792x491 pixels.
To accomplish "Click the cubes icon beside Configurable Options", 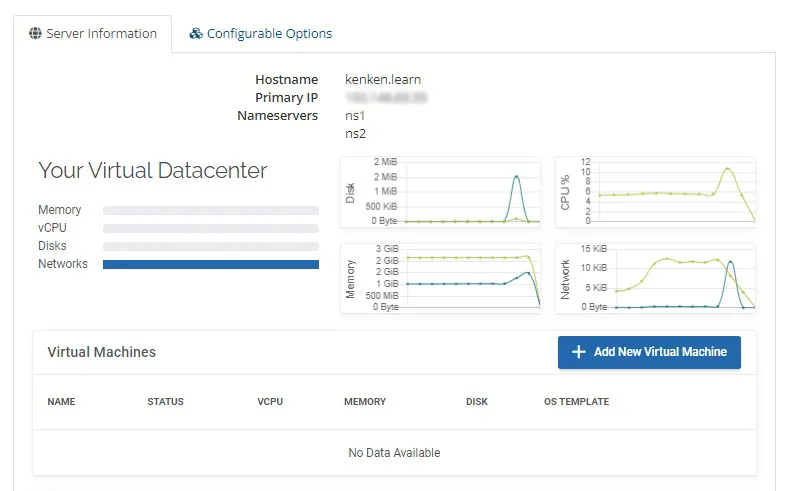I will (196, 33).
